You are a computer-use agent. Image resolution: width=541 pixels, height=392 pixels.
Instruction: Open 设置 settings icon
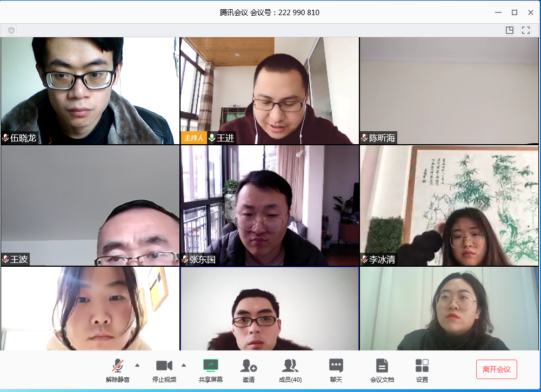(422, 370)
